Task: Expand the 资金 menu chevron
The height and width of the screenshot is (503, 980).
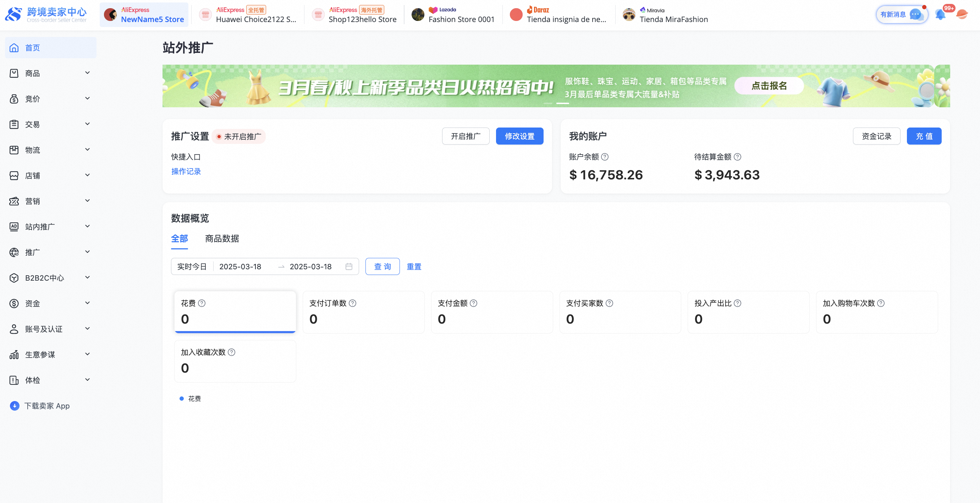Action: [88, 303]
